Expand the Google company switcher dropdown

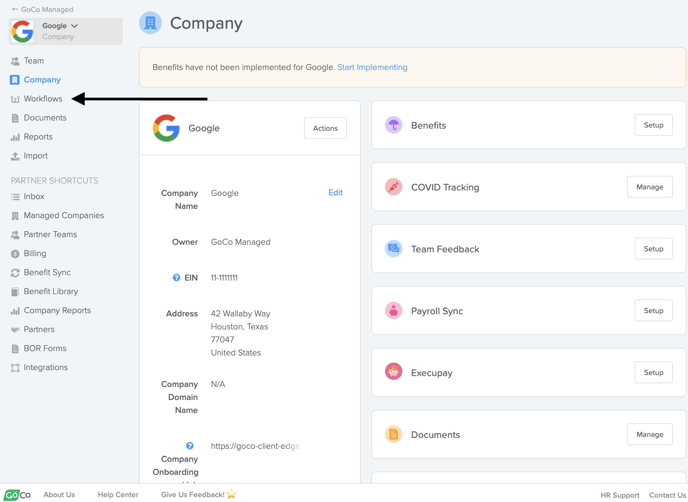click(x=65, y=31)
